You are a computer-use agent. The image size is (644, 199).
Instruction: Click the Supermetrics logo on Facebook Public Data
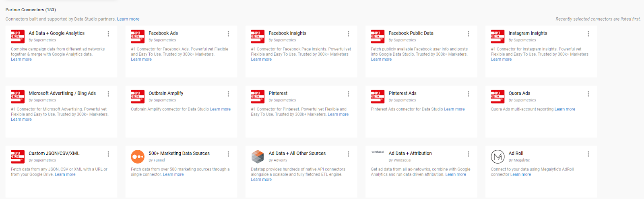(378, 36)
